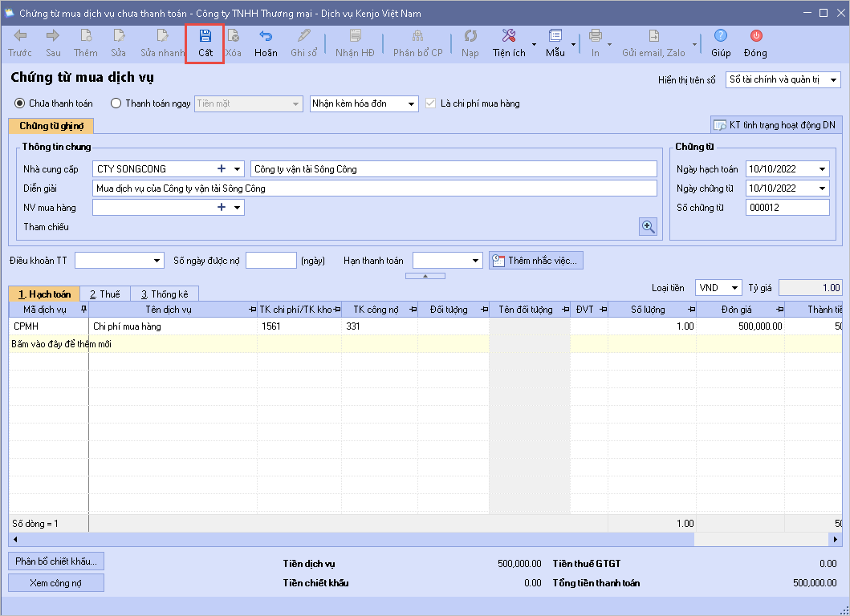Screen dimensions: 850x616
Task: Add new NV mua hàng with plus icon
Action: coord(222,207)
